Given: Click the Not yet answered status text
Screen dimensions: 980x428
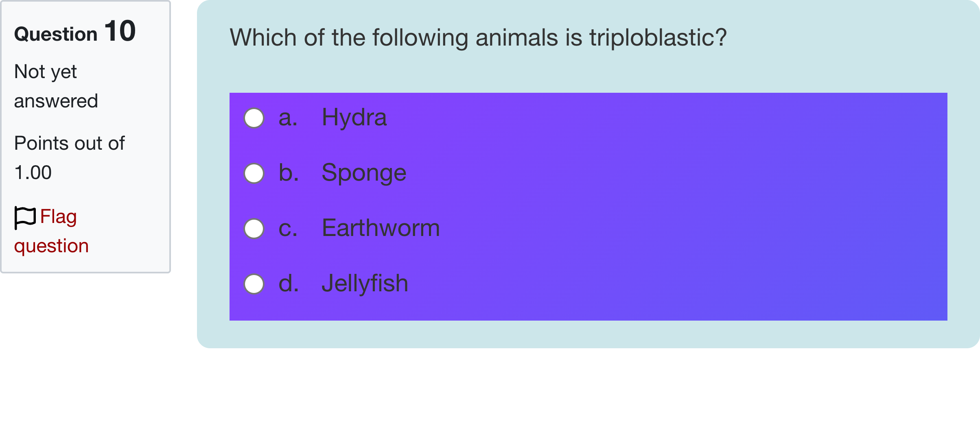Looking at the screenshot, I should coord(56,85).
